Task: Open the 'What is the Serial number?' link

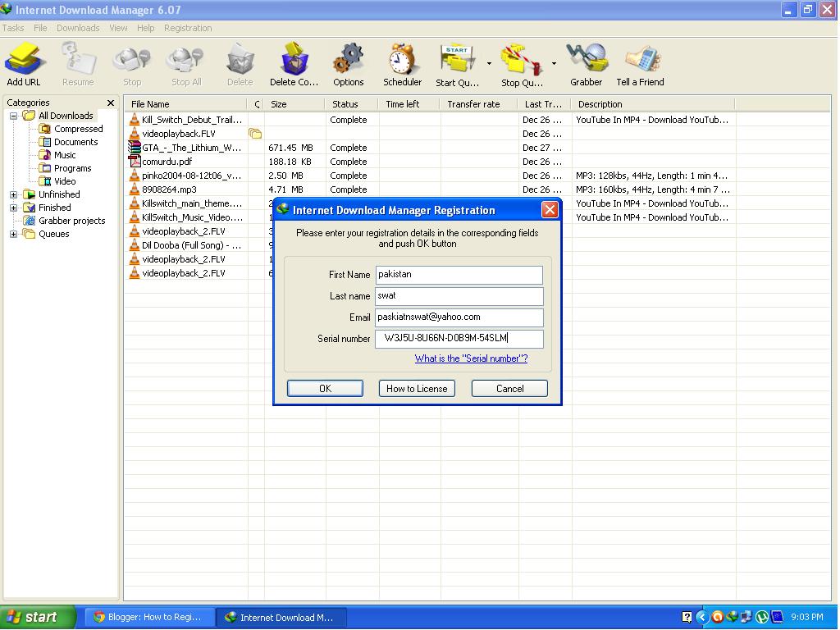Action: 471,358
